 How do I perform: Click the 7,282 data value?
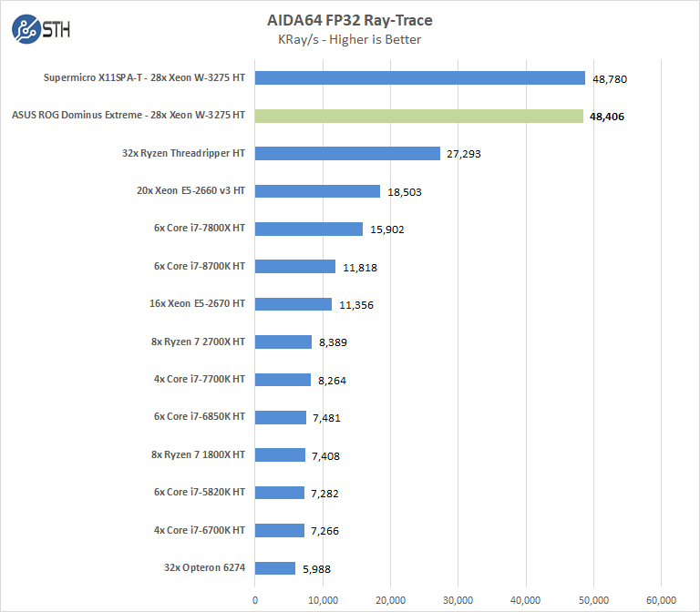click(324, 495)
